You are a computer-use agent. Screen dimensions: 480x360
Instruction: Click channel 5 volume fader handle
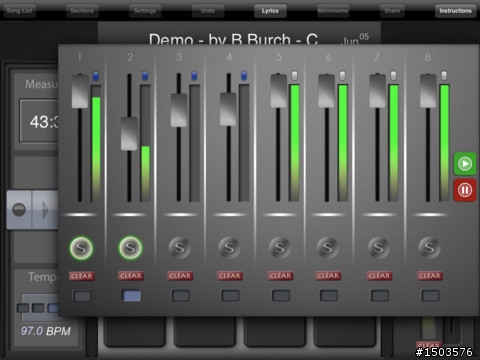click(x=278, y=91)
